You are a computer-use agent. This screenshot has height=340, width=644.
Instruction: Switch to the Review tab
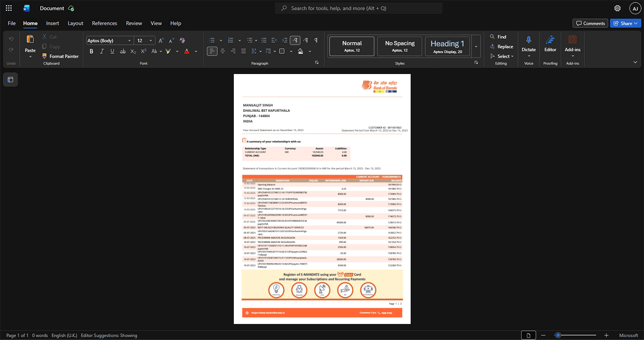coord(134,23)
